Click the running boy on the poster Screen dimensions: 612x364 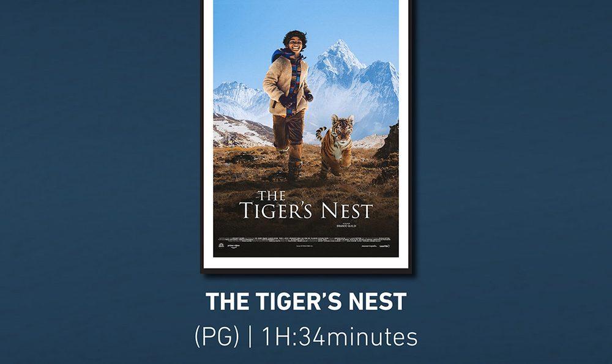click(x=288, y=105)
